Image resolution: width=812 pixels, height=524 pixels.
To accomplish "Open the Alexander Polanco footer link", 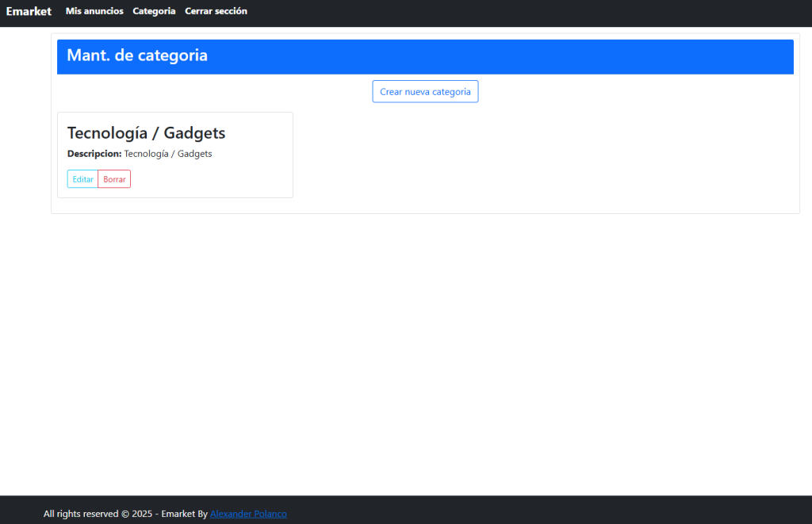I will tap(248, 514).
